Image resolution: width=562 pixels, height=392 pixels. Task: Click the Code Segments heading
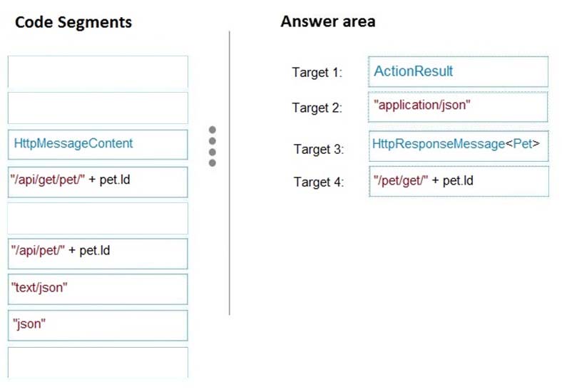(73, 22)
